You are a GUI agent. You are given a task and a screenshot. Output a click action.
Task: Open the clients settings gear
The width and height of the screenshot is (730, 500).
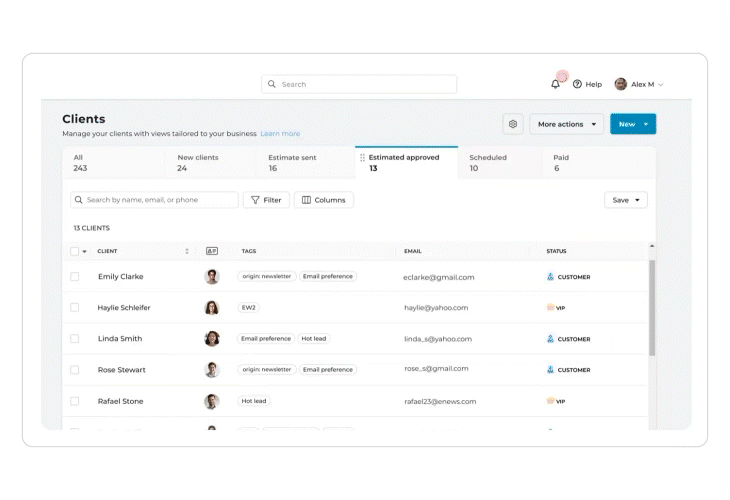pos(513,124)
